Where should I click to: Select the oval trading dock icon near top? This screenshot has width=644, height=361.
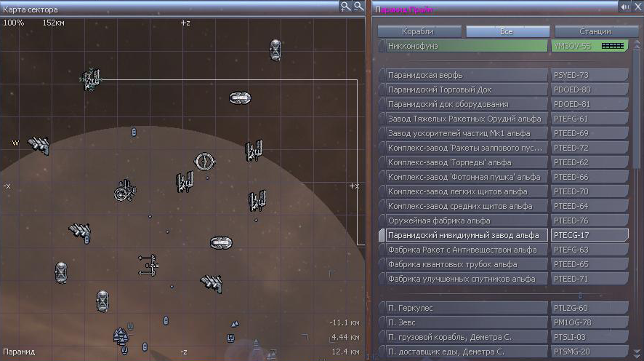point(240,98)
